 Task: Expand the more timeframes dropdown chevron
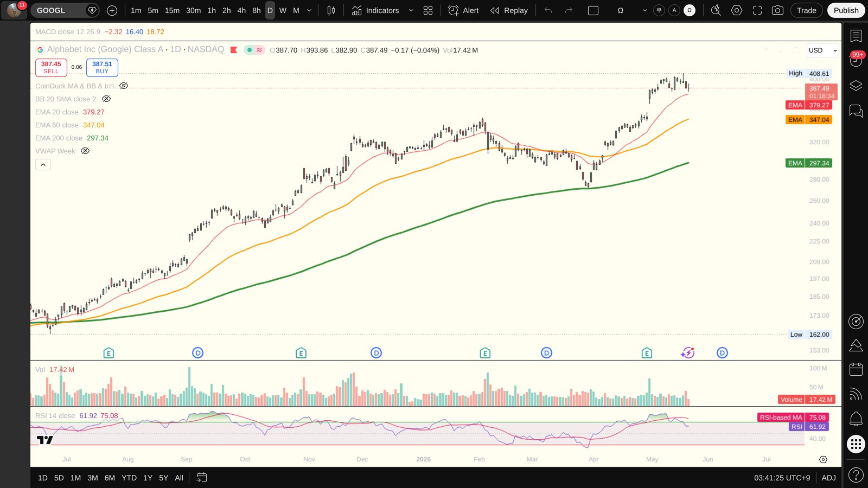point(309,10)
